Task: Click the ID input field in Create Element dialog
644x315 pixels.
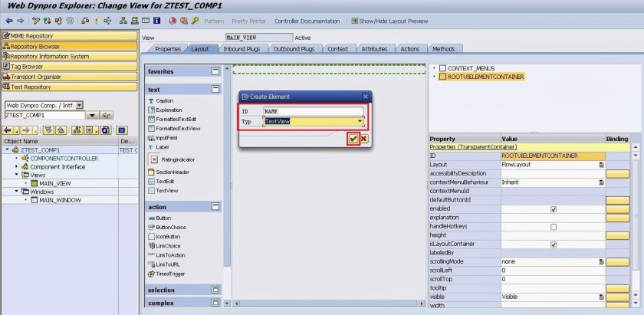Action: pyautogui.click(x=314, y=111)
